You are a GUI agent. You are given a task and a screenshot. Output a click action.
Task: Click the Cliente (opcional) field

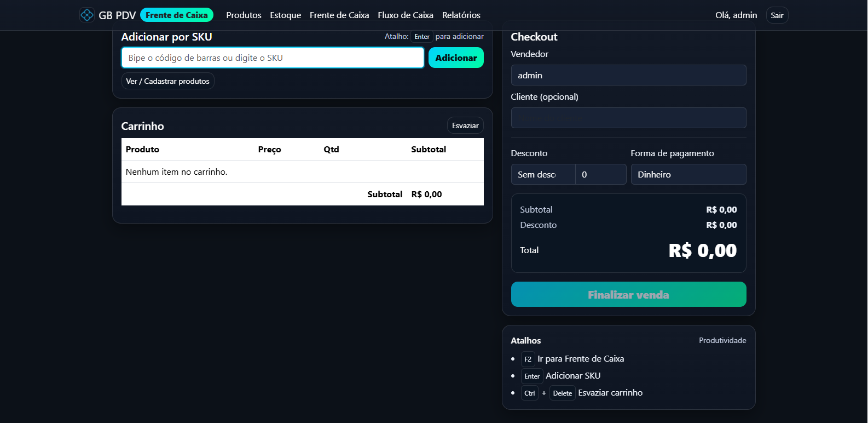[x=628, y=118]
